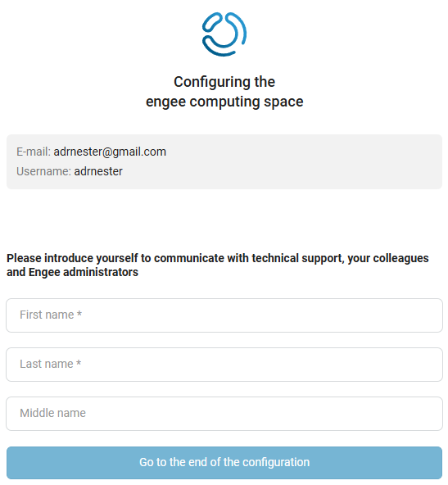This screenshot has height=485, width=448.
Task: Click the engee computing space heading line
Action: click(224, 102)
